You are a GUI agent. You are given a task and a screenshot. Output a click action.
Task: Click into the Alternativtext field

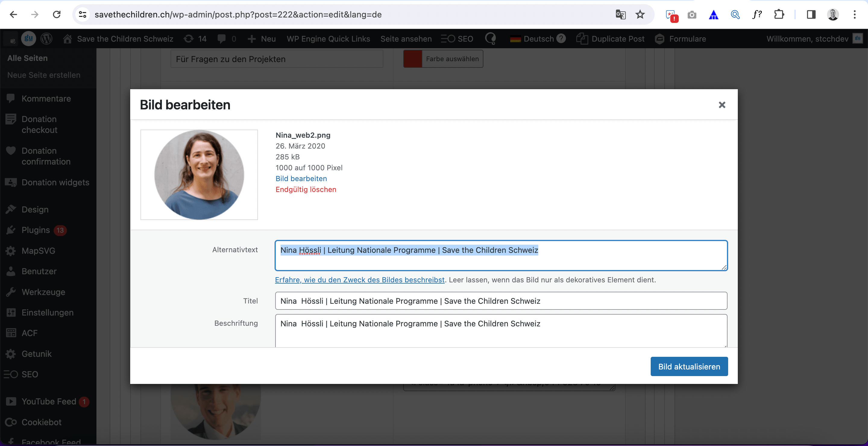click(501, 255)
